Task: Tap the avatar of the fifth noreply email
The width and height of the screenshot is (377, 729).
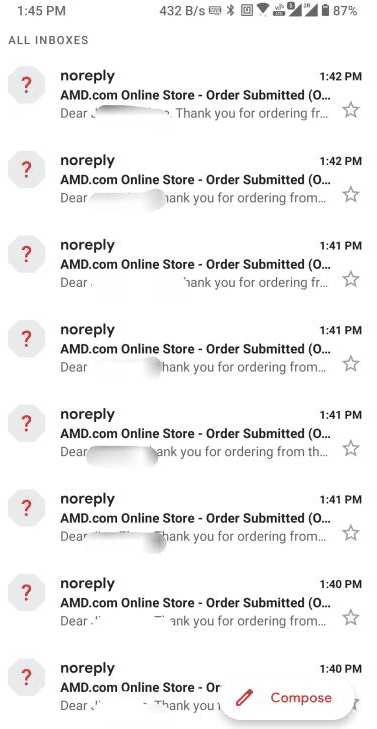Action: [x=26, y=423]
